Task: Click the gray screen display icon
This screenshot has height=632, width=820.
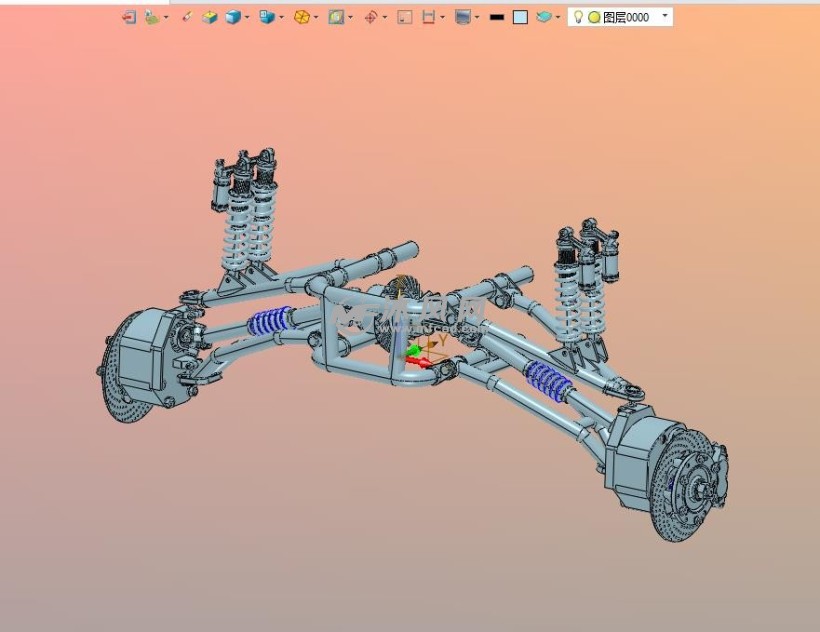Action: 462,17
